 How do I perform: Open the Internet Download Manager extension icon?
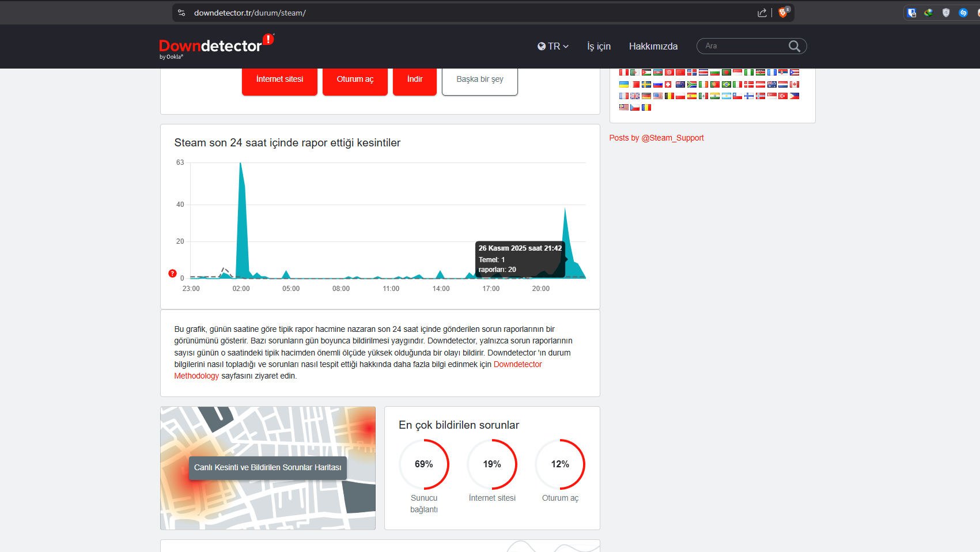pyautogui.click(x=929, y=13)
